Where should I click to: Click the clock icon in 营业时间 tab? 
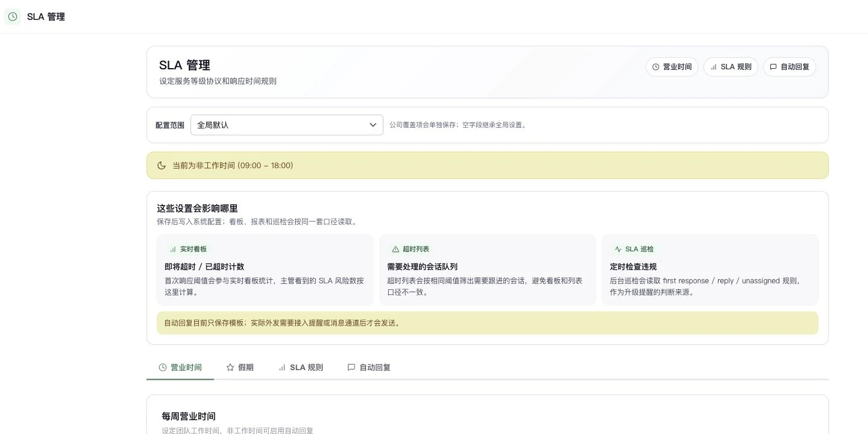163,367
